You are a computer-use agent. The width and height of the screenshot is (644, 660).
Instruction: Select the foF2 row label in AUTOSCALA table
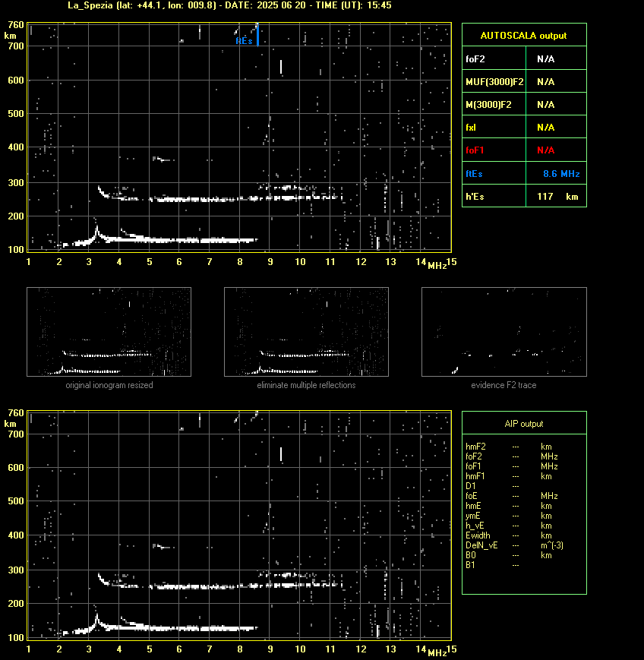point(475,59)
